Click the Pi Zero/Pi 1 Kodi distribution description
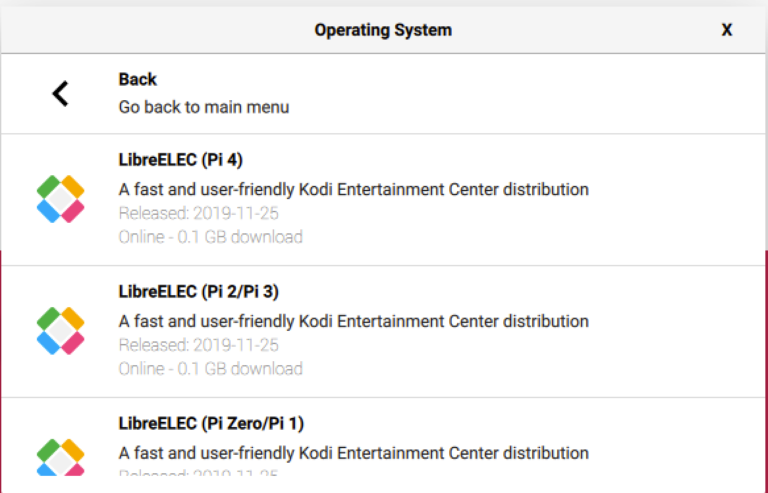This screenshot has width=768, height=493. [x=353, y=452]
